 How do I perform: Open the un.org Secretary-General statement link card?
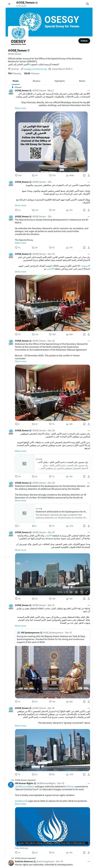tap(52, 513)
